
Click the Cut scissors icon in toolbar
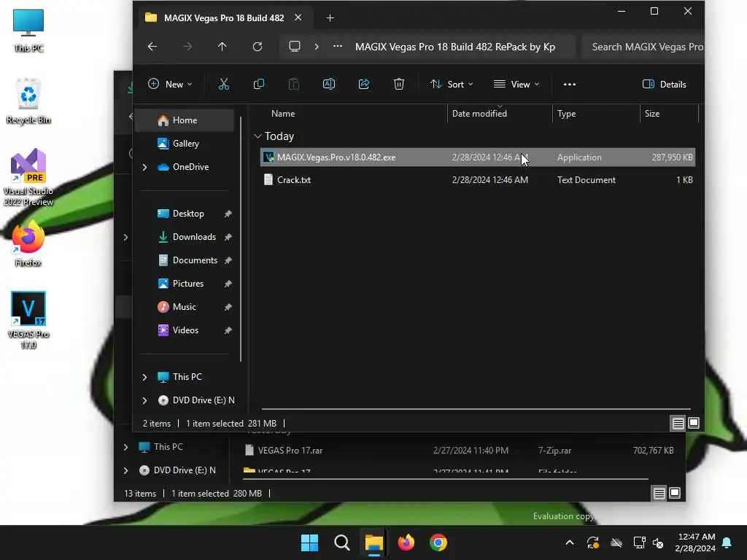[x=223, y=85]
